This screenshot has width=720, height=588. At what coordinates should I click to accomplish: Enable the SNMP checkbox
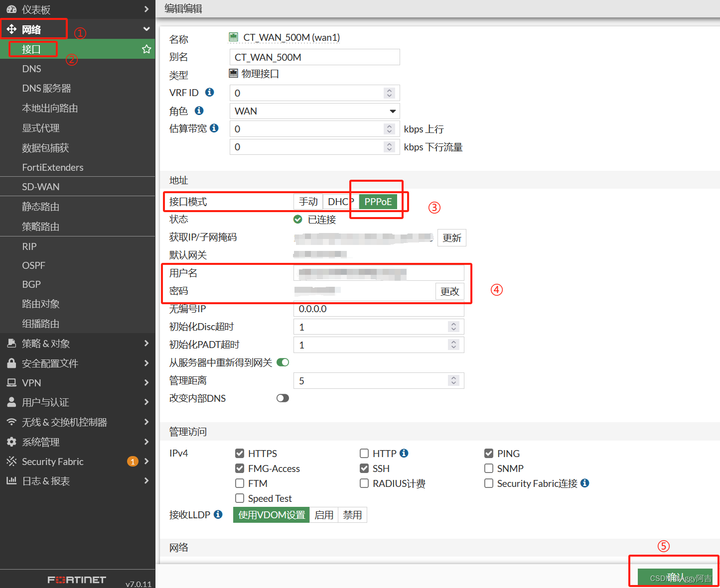489,468
